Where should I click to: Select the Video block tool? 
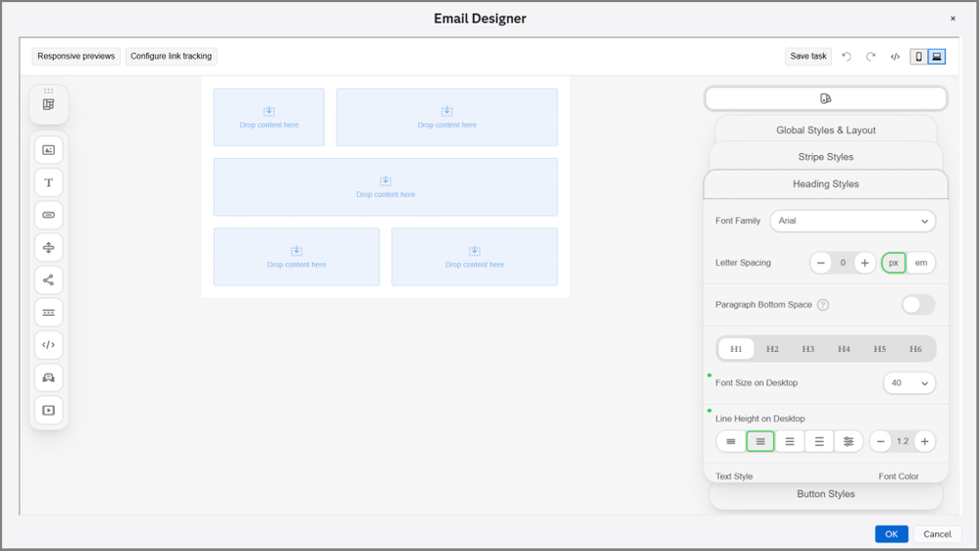pyautogui.click(x=48, y=410)
